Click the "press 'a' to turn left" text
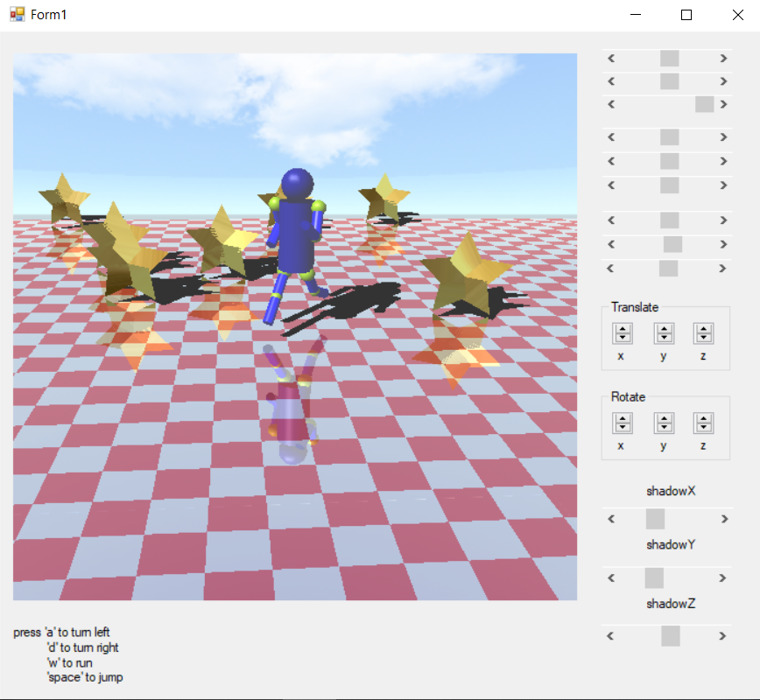 pos(61,632)
